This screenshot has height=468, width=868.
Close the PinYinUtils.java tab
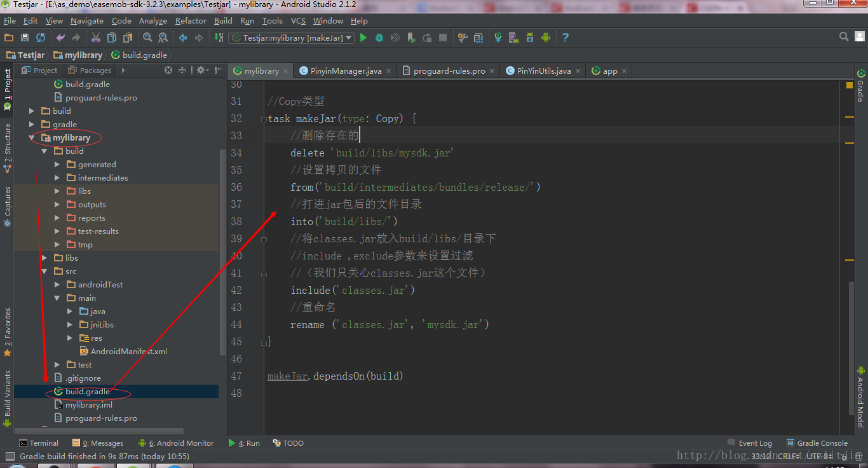578,71
